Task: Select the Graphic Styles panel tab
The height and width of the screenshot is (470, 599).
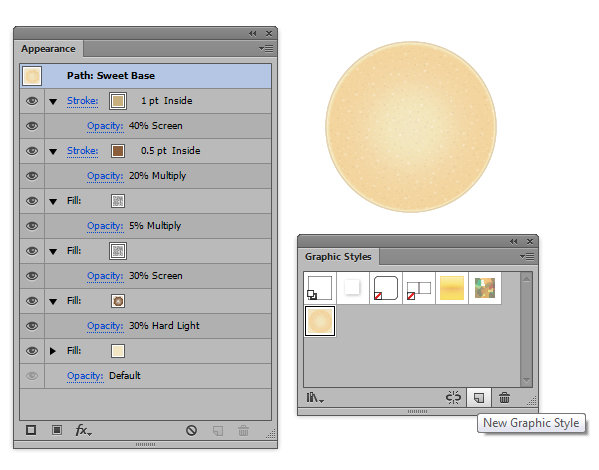Action: click(x=338, y=257)
